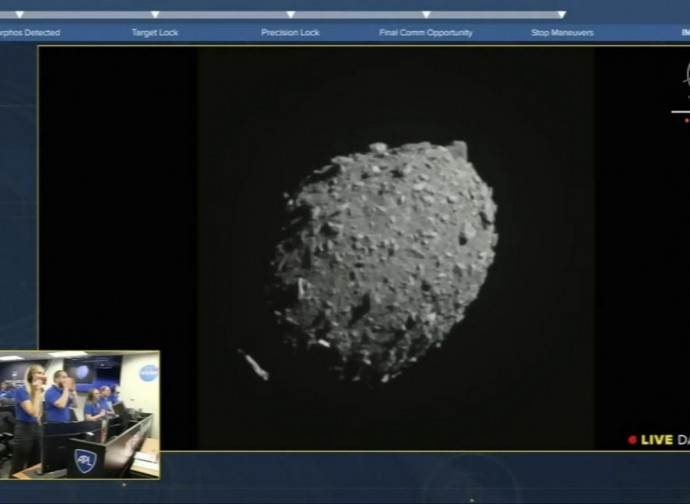The width and height of the screenshot is (690, 504).
Task: Click the marker above the 'rphos Detected' label
Action: 19,15
